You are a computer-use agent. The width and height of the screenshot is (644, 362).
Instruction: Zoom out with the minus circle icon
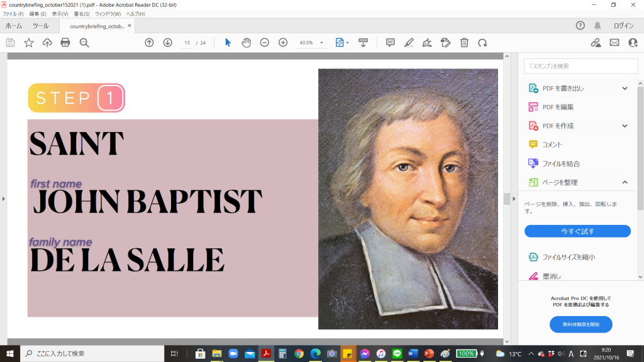pos(265,43)
